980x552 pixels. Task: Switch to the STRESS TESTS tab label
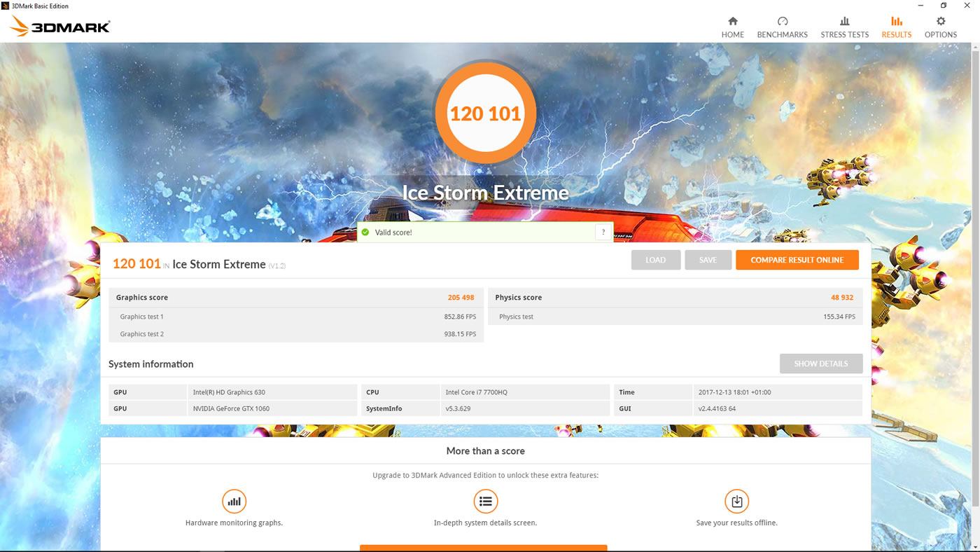click(845, 34)
